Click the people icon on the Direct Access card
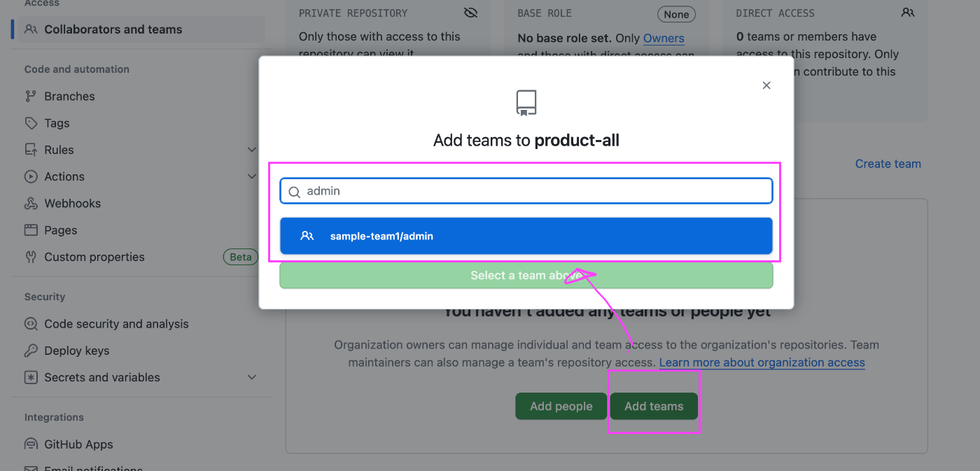Image resolution: width=980 pixels, height=471 pixels. coord(908,12)
